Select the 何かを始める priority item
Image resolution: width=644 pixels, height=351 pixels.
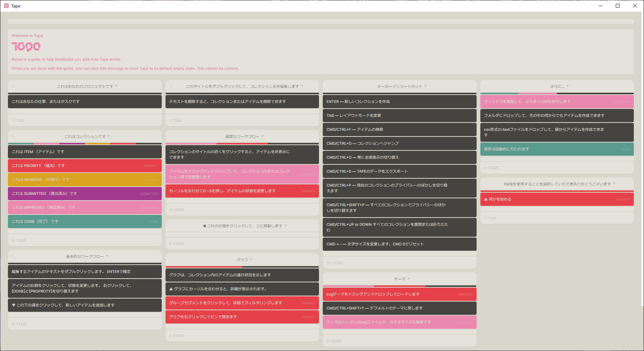pos(557,199)
